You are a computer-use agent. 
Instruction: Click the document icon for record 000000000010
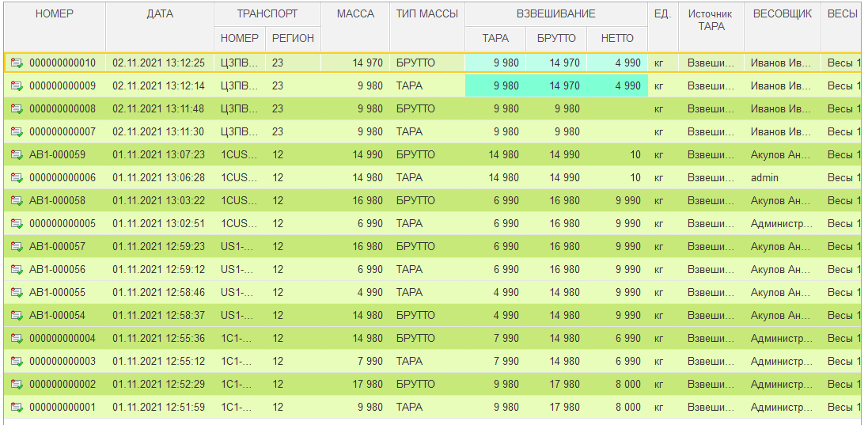[17, 63]
